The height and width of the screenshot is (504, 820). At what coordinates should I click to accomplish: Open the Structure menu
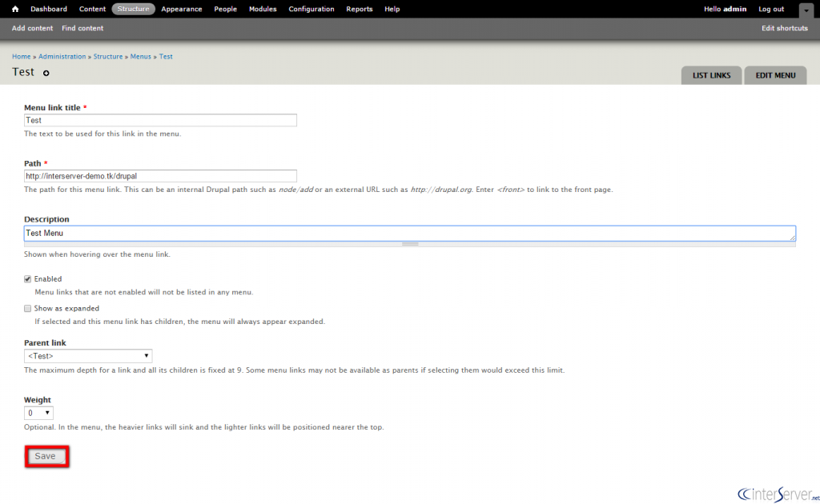point(134,9)
